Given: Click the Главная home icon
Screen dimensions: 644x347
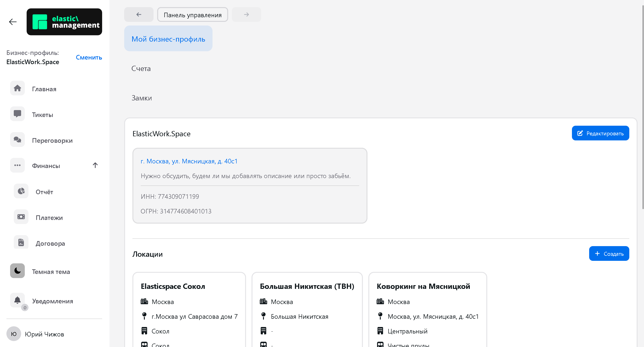Looking at the screenshot, I should (x=17, y=88).
